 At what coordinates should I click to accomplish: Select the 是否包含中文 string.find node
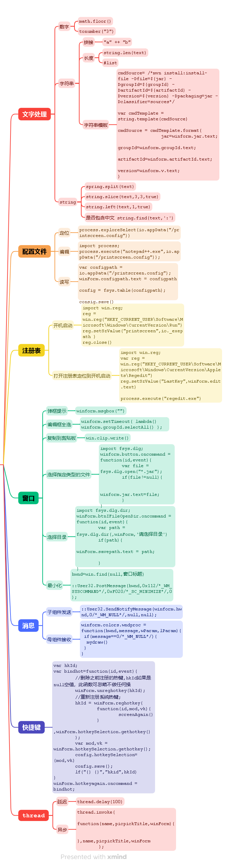tap(130, 218)
